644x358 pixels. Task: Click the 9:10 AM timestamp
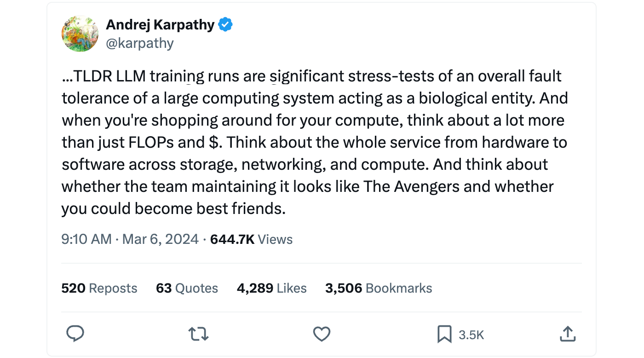pyautogui.click(x=86, y=239)
